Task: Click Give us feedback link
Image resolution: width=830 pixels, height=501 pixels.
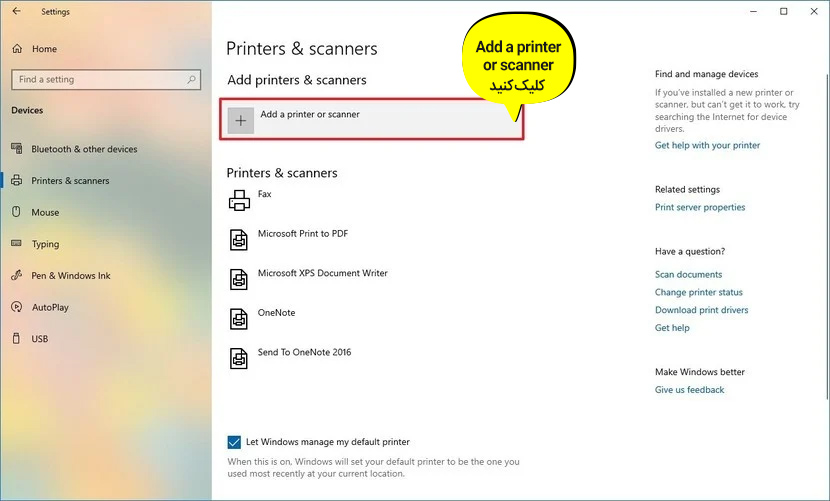Action: [689, 390]
